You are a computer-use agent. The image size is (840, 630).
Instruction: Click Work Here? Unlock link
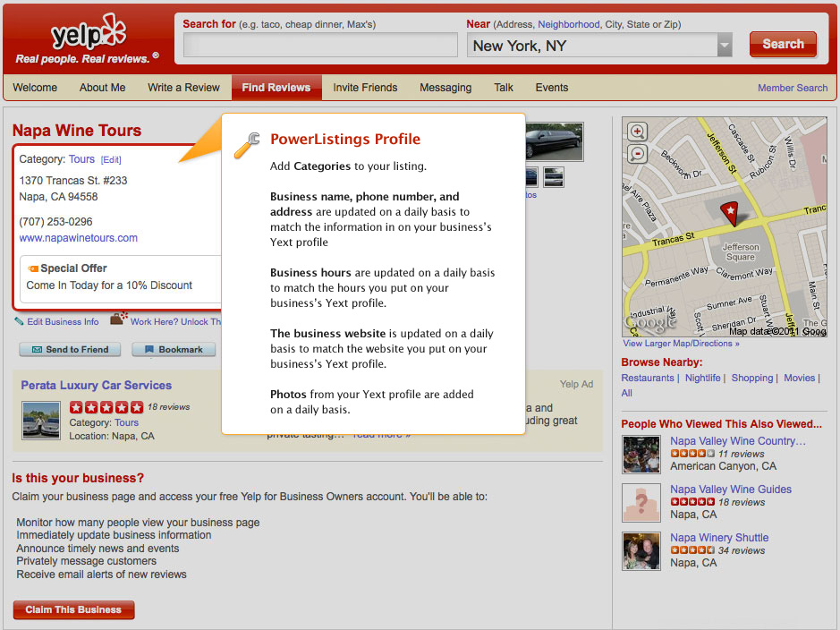pos(175,322)
